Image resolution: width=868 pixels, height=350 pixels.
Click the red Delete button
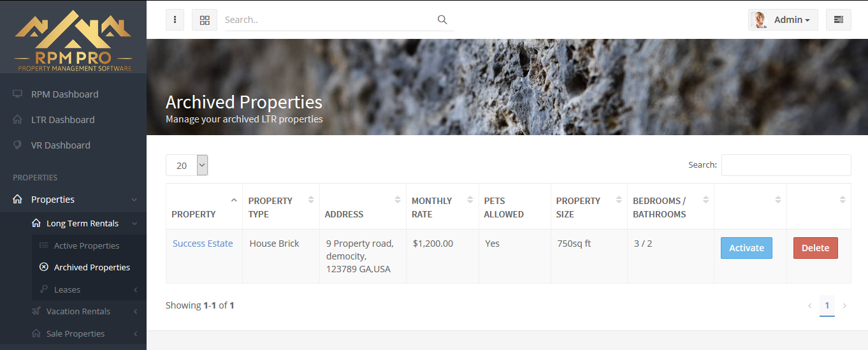tap(815, 248)
